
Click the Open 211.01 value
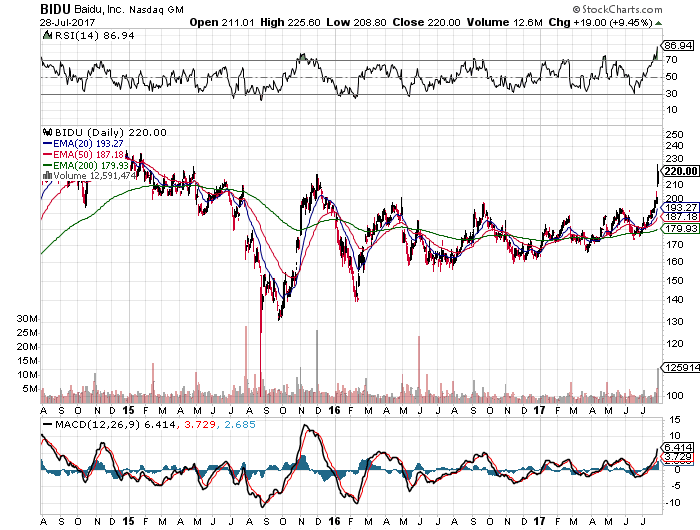tap(222, 22)
